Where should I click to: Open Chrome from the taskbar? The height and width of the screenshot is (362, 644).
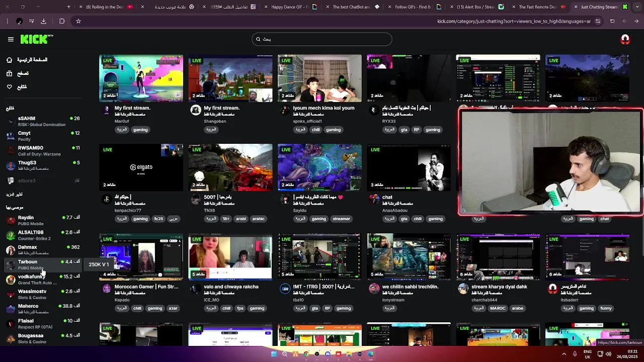(x=306, y=354)
